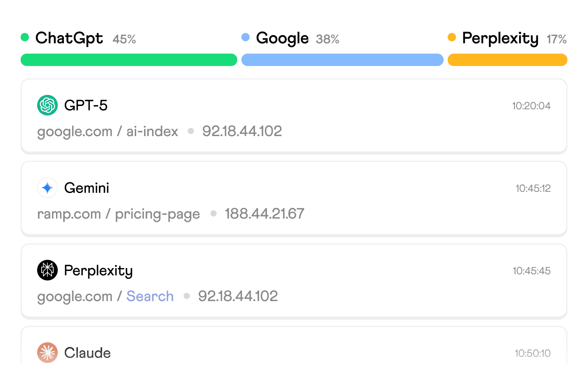Click the orange Perplexity legend dot
Screen dimensions: 588x365
[x=452, y=37]
